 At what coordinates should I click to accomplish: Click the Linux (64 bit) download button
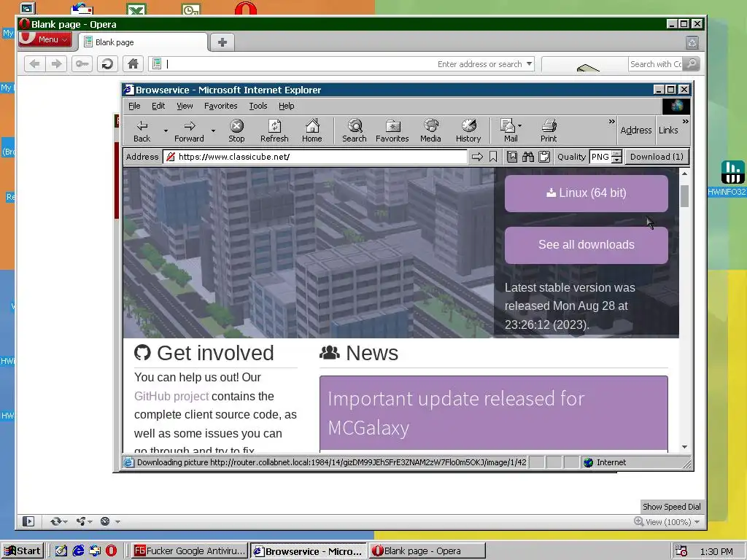pyautogui.click(x=587, y=192)
